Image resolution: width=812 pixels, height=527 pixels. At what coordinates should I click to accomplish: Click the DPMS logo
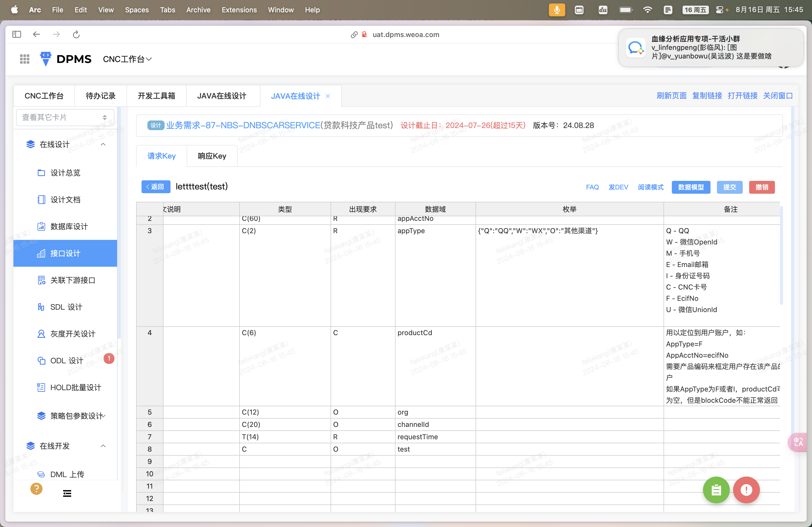point(66,59)
